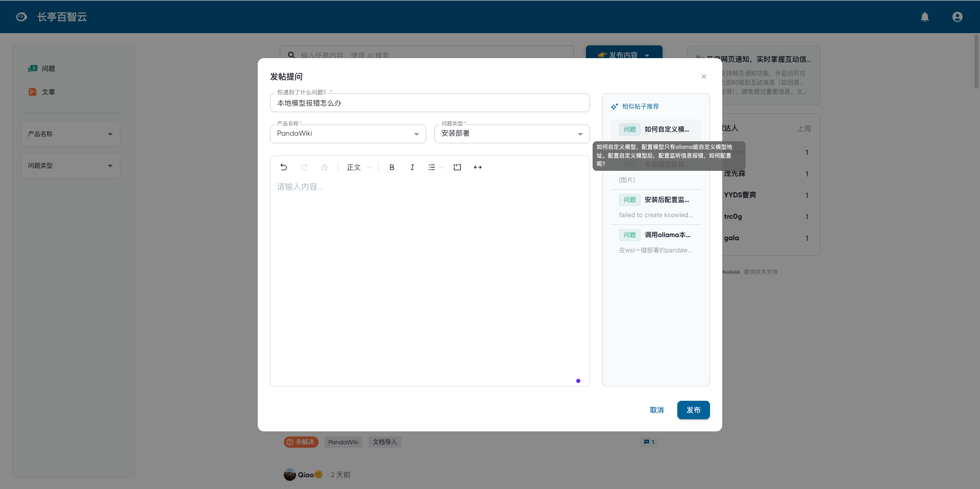Apply bold formatting with the B icon
This screenshot has height=489, width=980.
pos(391,167)
